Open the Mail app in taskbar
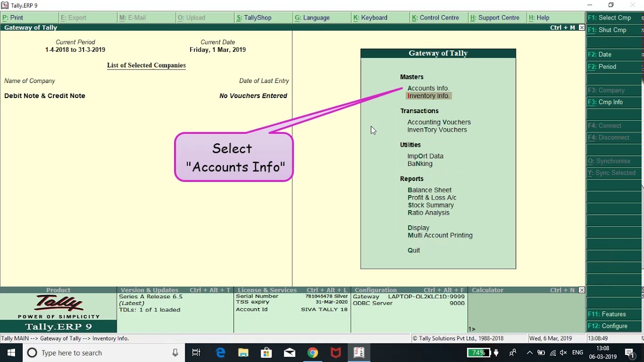This screenshot has height=362, width=644. click(x=289, y=353)
